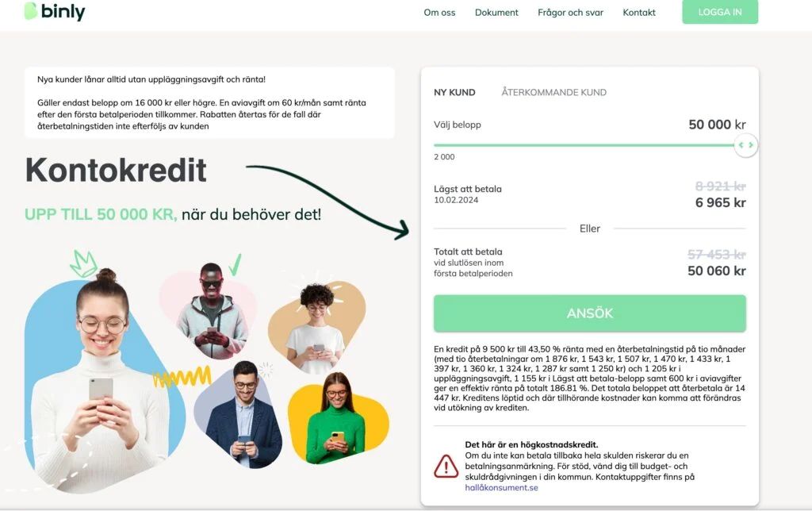The image size is (812, 511).
Task: Click the green crown doodle icon
Action: (x=84, y=263)
